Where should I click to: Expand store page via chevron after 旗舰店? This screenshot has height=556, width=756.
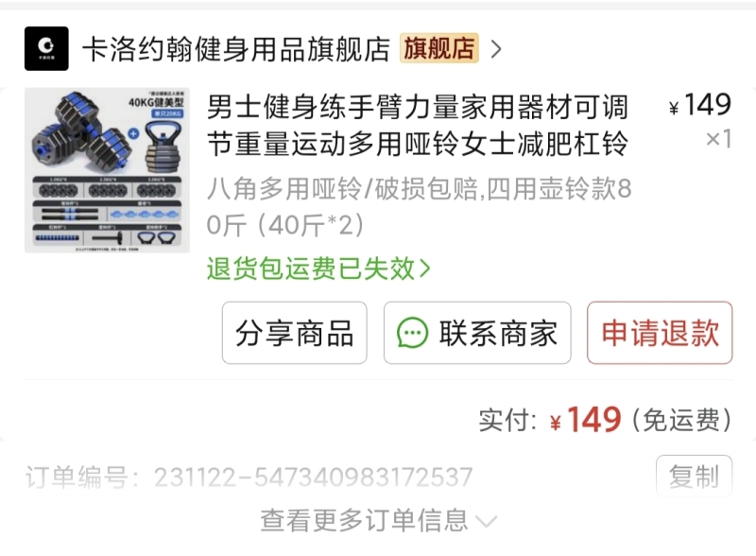[496, 49]
